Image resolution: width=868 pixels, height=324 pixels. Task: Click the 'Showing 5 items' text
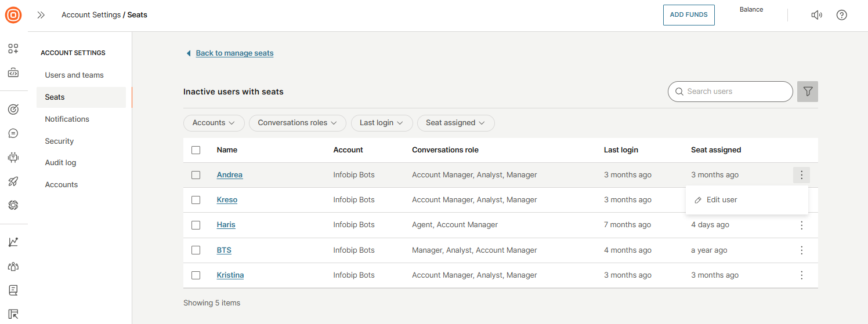point(212,303)
